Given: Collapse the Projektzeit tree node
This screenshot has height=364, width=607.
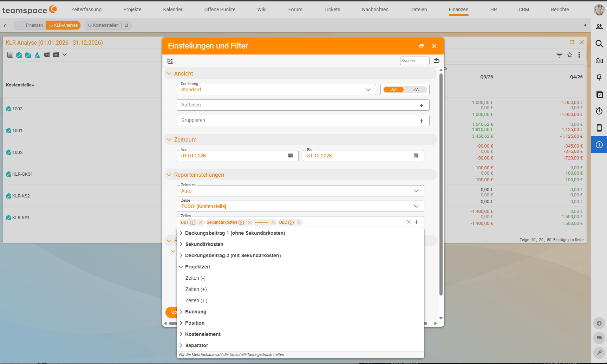Looking at the screenshot, I should coord(181,267).
